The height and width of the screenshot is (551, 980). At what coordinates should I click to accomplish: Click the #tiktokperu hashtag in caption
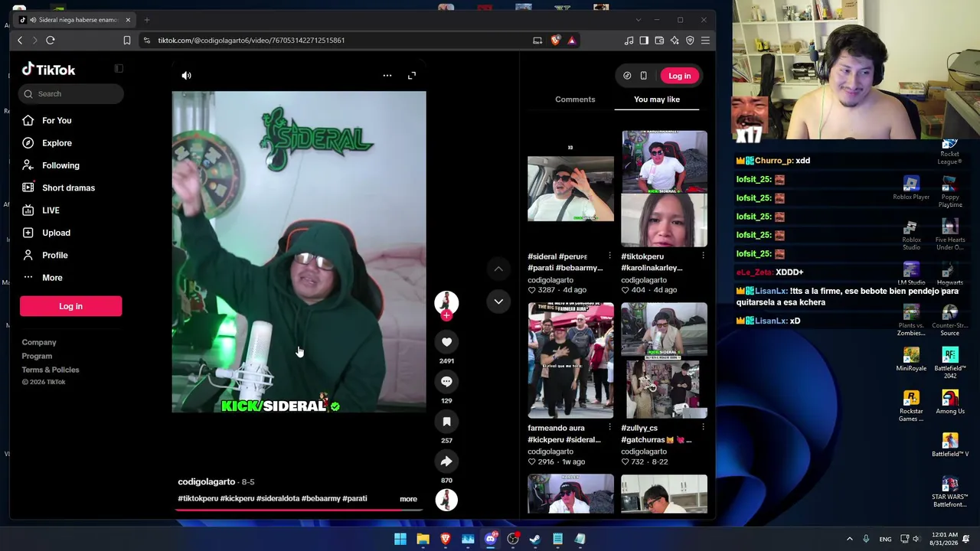pos(198,499)
